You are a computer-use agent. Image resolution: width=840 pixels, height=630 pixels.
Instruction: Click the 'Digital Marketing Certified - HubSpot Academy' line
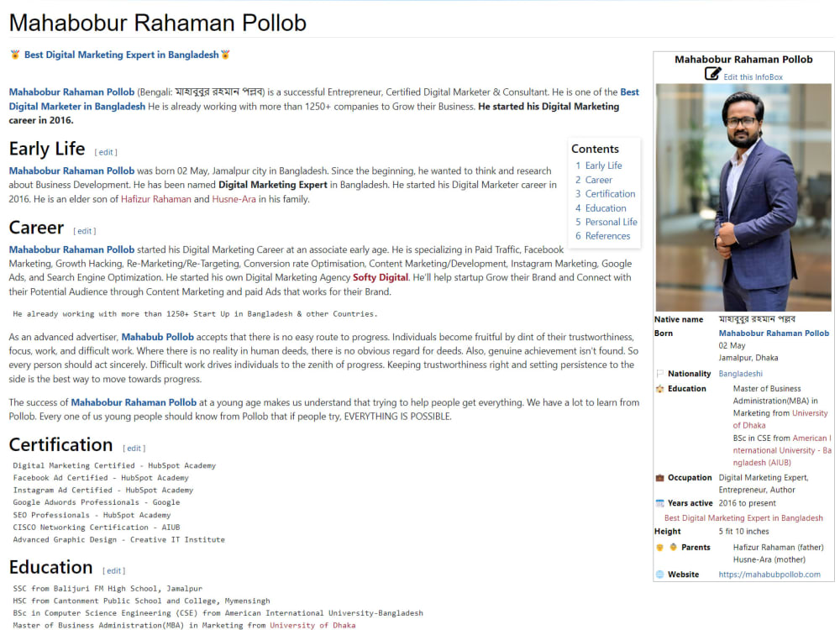(114, 465)
